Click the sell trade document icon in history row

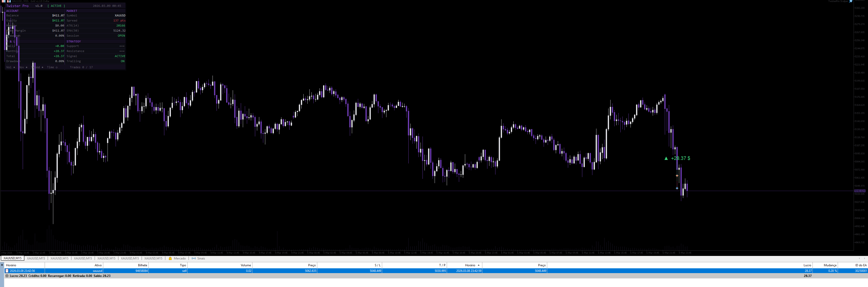(7, 271)
